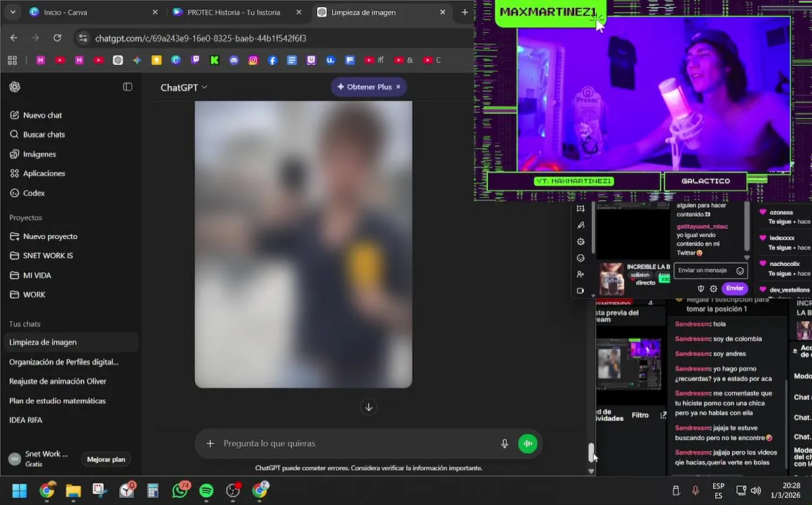Open the Instagram bookmark icon
Viewport: 812px width, 505px height.
253,60
